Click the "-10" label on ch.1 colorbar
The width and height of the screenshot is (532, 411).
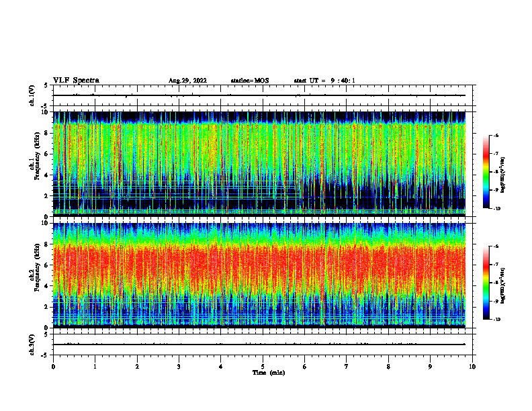click(x=497, y=209)
